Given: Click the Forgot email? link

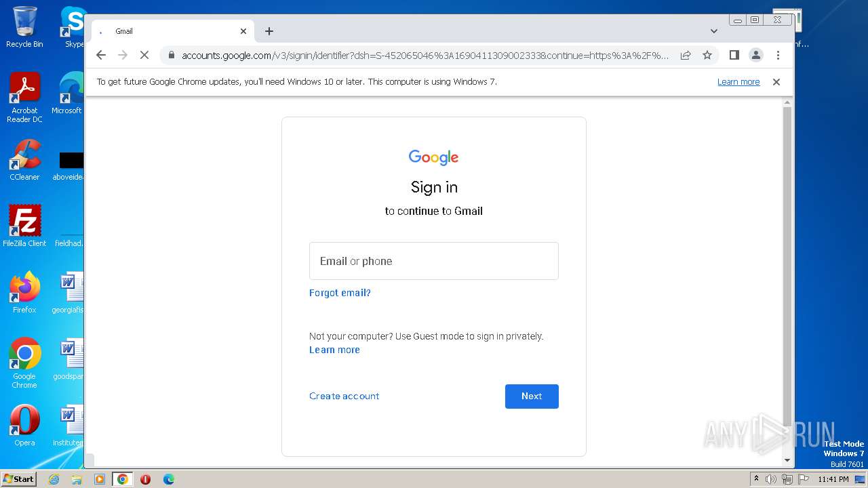Looking at the screenshot, I should pos(340,293).
